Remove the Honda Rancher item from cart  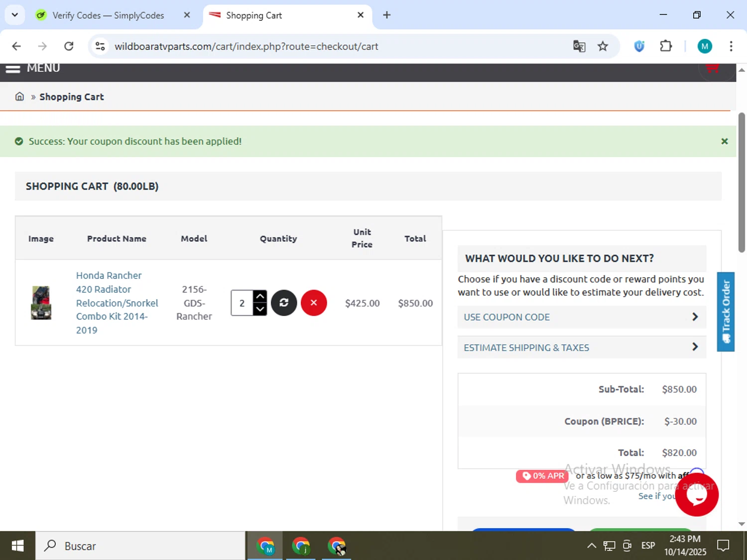coord(314,303)
